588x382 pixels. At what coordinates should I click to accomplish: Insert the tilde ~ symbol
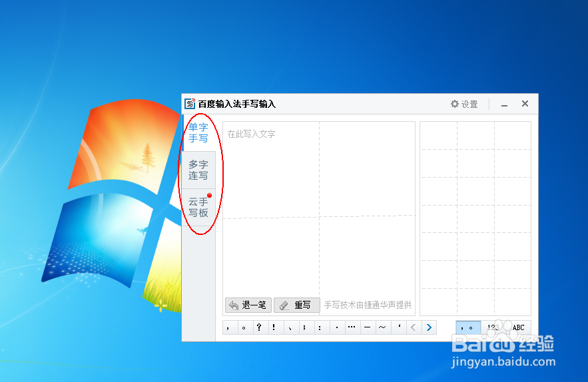pyautogui.click(x=384, y=327)
